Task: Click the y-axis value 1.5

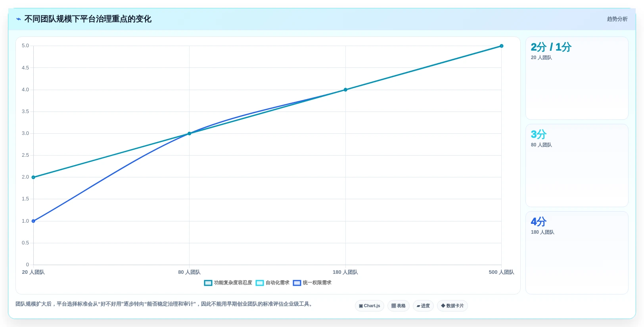Action: point(25,199)
